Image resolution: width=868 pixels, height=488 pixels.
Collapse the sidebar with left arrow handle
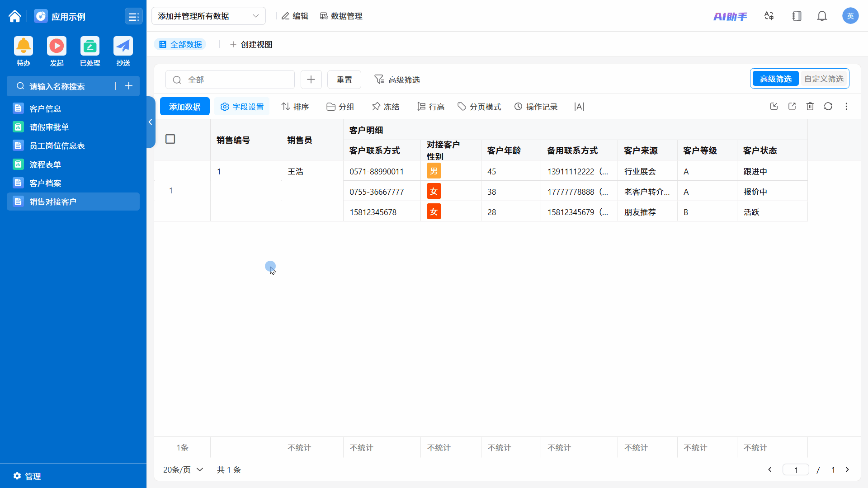point(151,122)
